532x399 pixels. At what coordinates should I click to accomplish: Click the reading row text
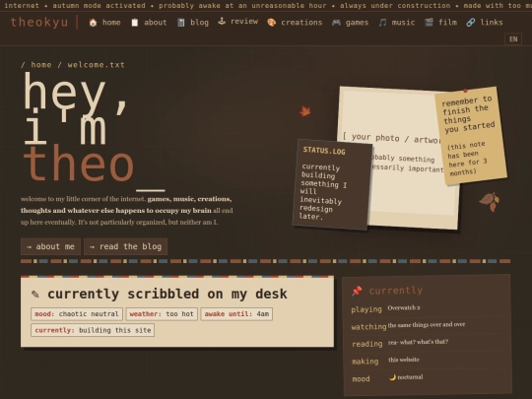click(x=418, y=342)
